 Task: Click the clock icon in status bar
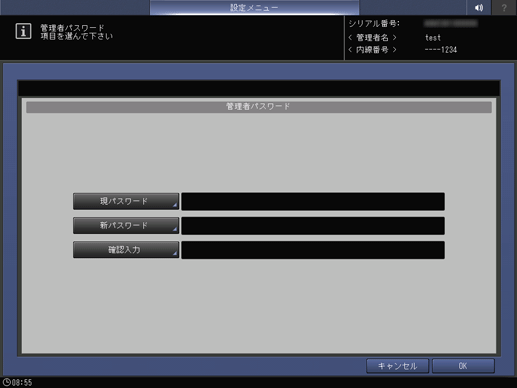6,382
